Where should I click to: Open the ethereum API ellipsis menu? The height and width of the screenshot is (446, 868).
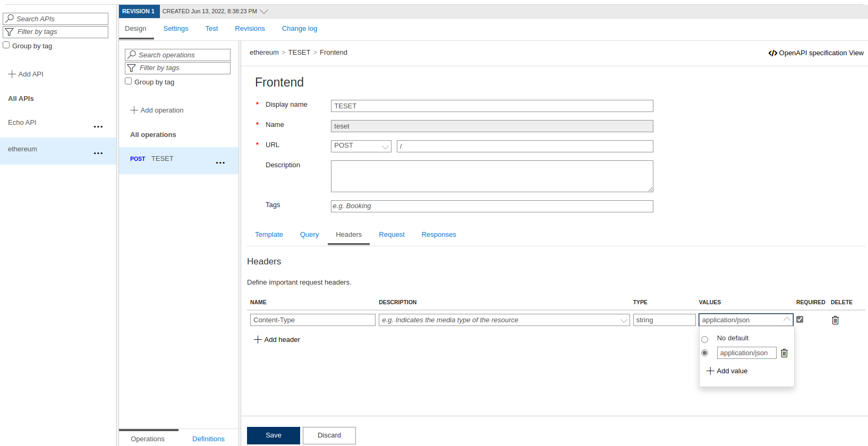(x=98, y=153)
